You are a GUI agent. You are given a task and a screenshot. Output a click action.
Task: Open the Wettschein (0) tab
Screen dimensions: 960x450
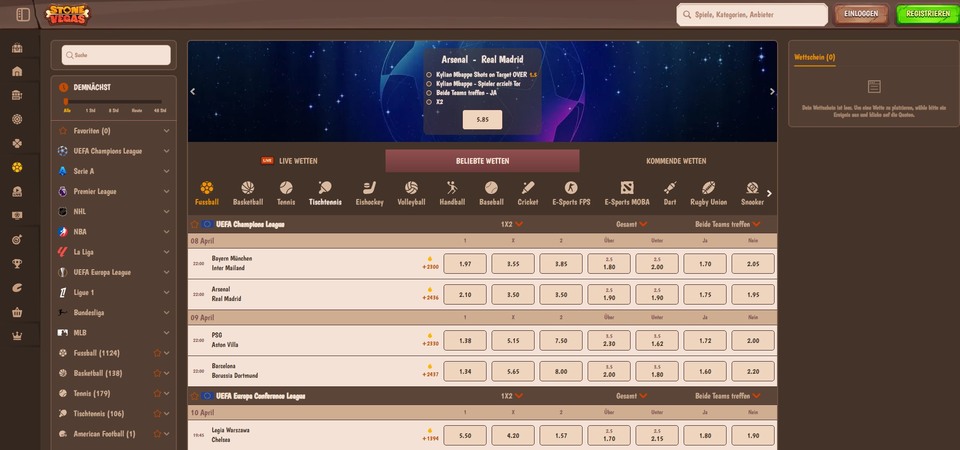(814, 58)
